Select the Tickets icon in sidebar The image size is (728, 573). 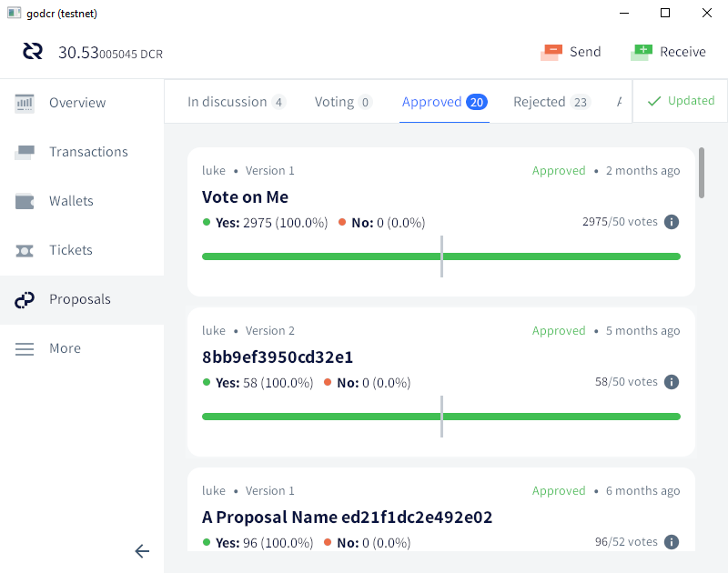(25, 250)
